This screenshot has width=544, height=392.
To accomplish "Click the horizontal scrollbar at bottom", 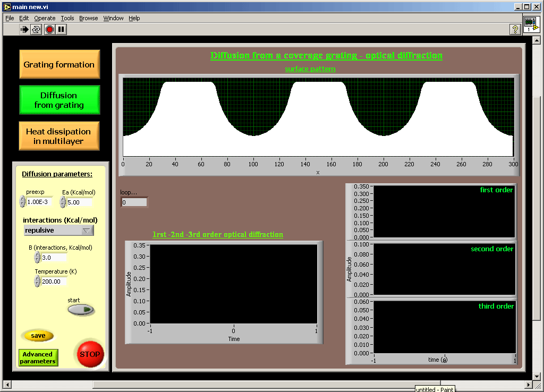I will [x=266, y=385].
